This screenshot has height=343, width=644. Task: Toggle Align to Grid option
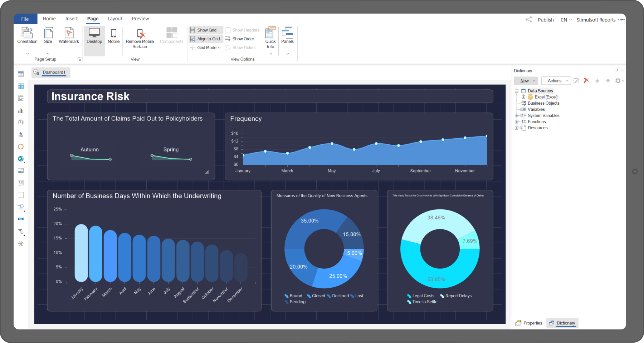pos(206,39)
